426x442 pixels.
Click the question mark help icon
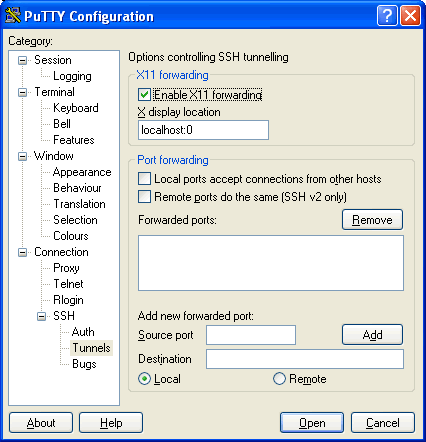[387, 15]
